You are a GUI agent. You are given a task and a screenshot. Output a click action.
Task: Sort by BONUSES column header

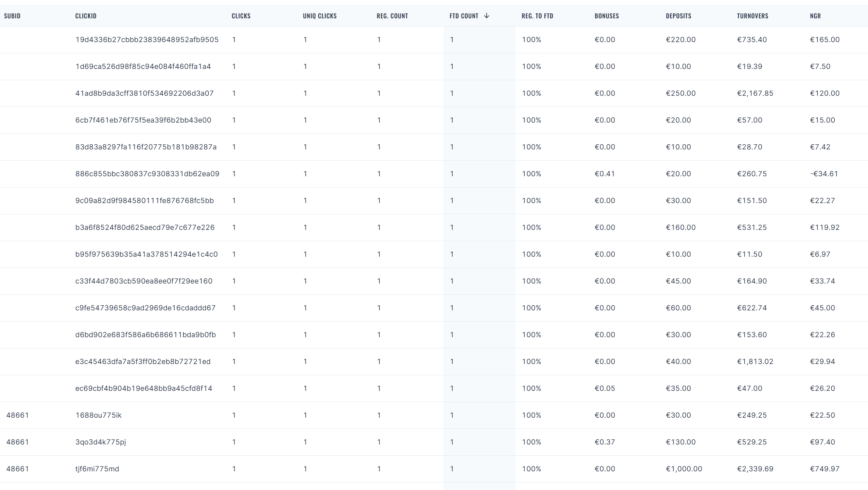coord(607,16)
